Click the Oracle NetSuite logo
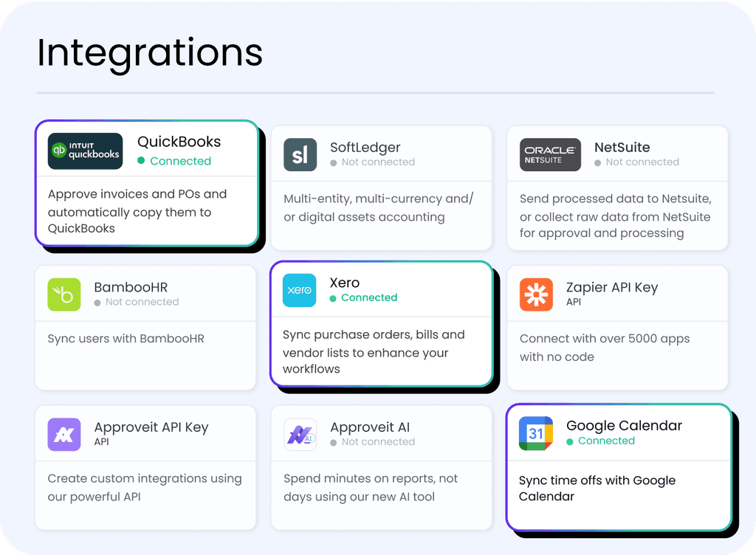The image size is (756, 555). [x=549, y=155]
